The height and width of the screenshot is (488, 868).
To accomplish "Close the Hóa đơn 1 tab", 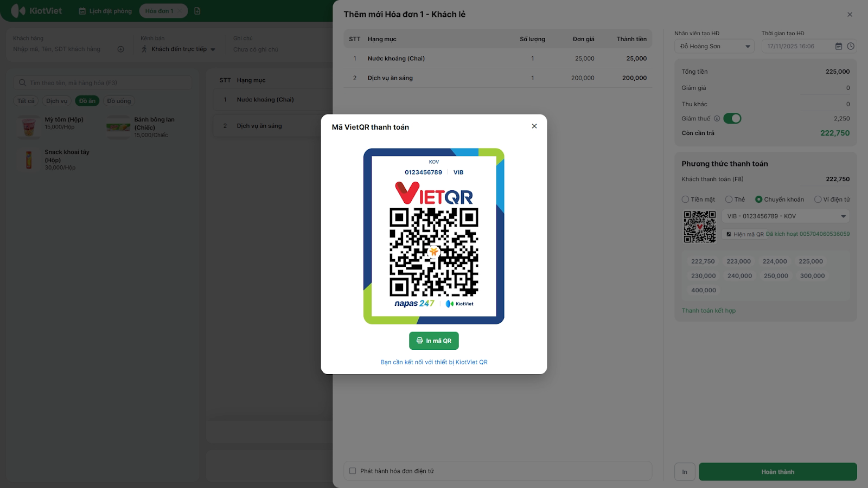I will tap(180, 11).
